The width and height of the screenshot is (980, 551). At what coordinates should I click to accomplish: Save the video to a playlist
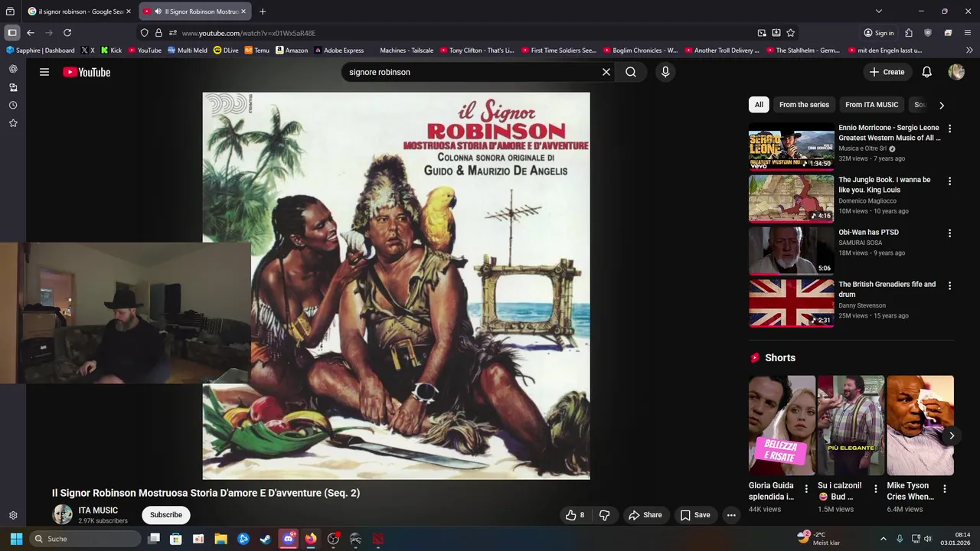tap(695, 515)
